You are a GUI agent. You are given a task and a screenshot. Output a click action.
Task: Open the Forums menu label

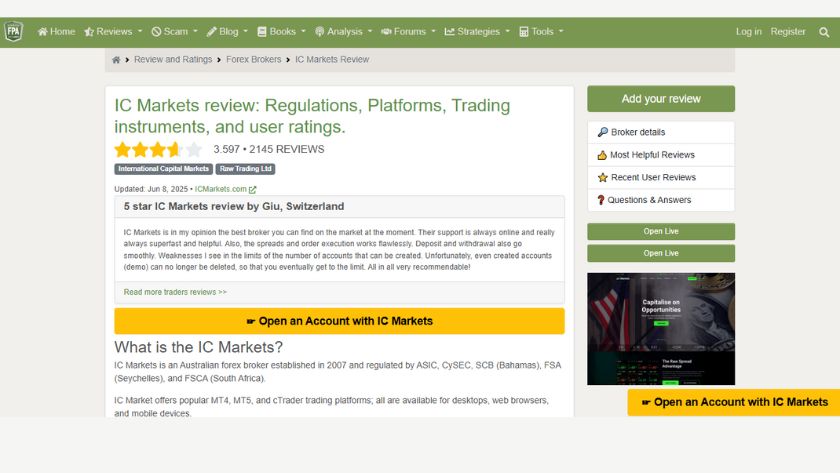pos(410,32)
